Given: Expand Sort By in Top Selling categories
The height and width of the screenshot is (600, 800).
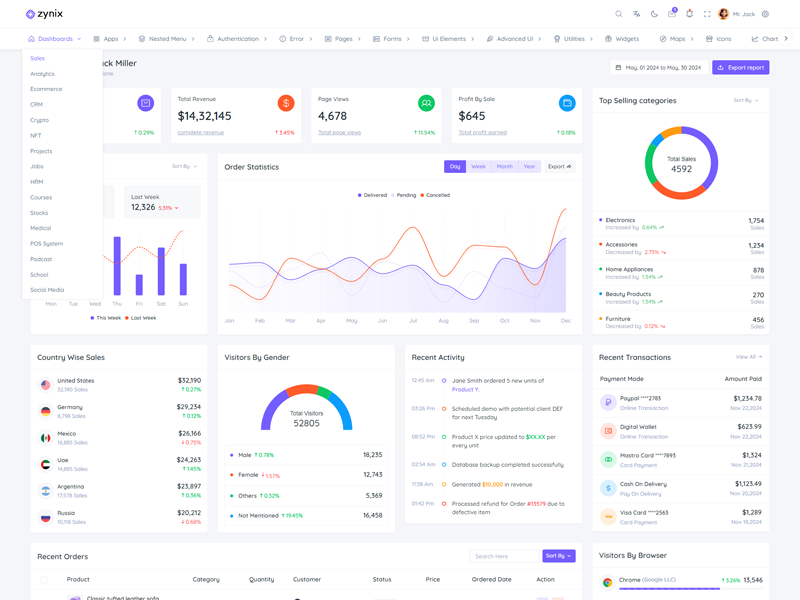Looking at the screenshot, I should click(x=746, y=101).
